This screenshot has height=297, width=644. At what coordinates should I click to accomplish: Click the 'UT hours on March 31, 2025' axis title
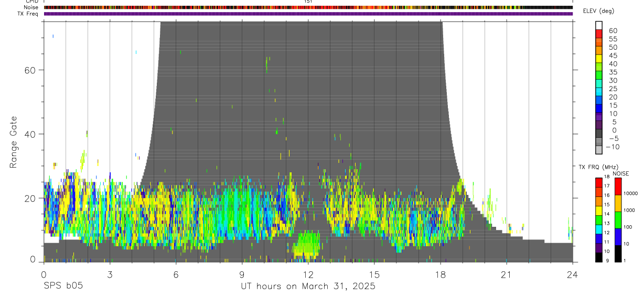pos(308,287)
